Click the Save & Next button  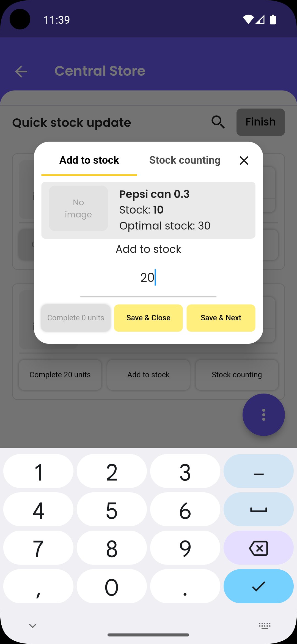pos(221,318)
